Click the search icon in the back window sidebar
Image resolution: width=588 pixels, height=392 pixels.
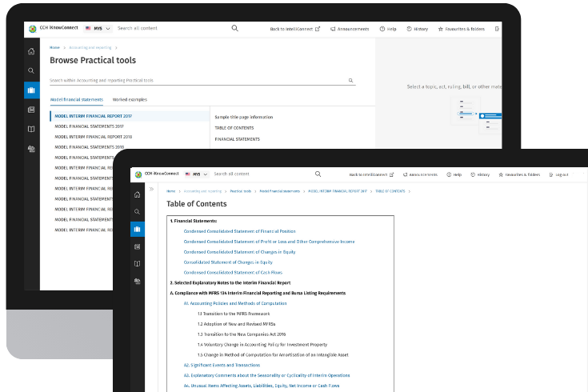coord(31,70)
